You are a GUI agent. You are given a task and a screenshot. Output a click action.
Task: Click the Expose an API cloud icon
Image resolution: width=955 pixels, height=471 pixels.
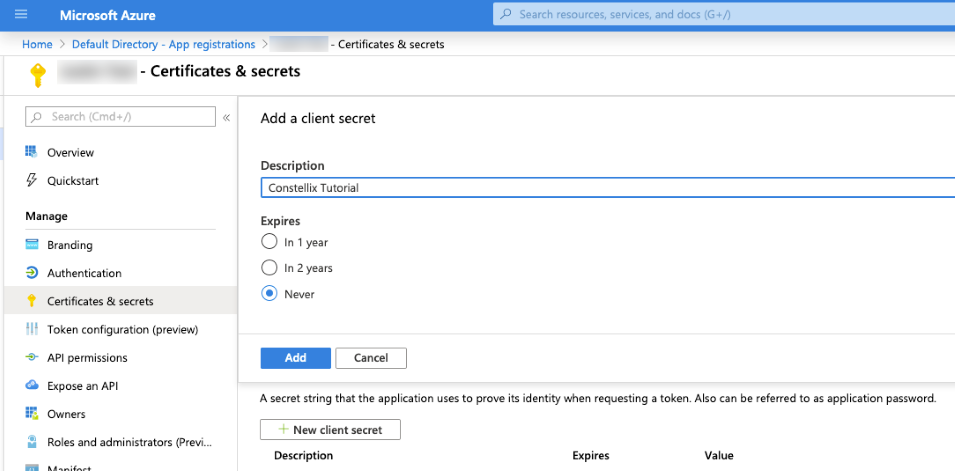click(32, 385)
